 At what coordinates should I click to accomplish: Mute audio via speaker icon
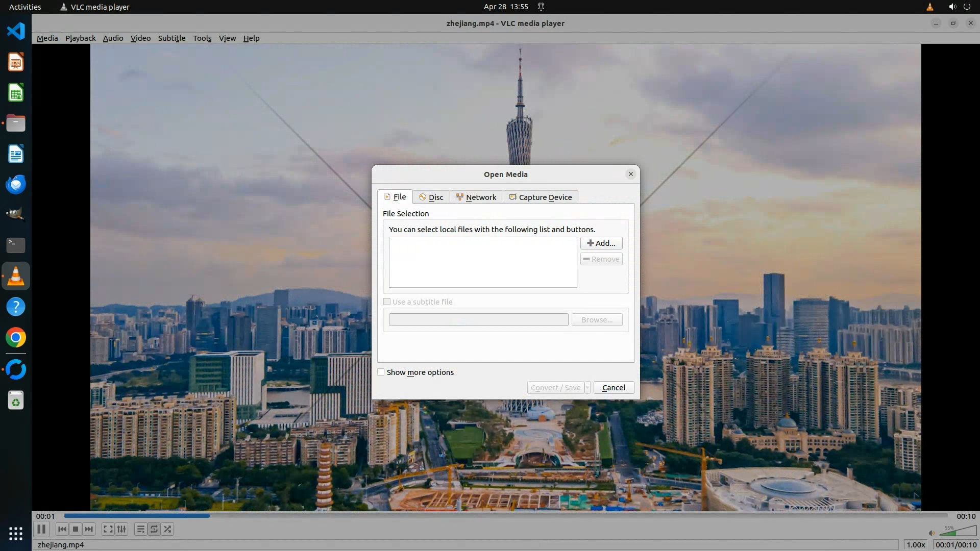(x=932, y=533)
